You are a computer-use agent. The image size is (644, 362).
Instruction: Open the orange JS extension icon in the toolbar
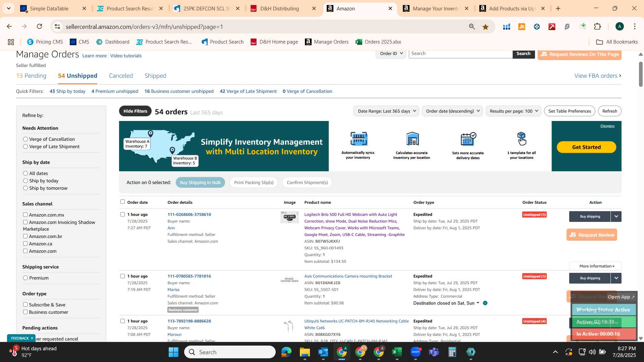pos(522,27)
